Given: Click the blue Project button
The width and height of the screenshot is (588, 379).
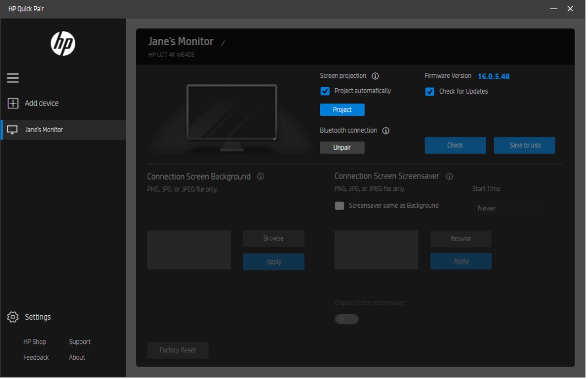Looking at the screenshot, I should 343,110.
